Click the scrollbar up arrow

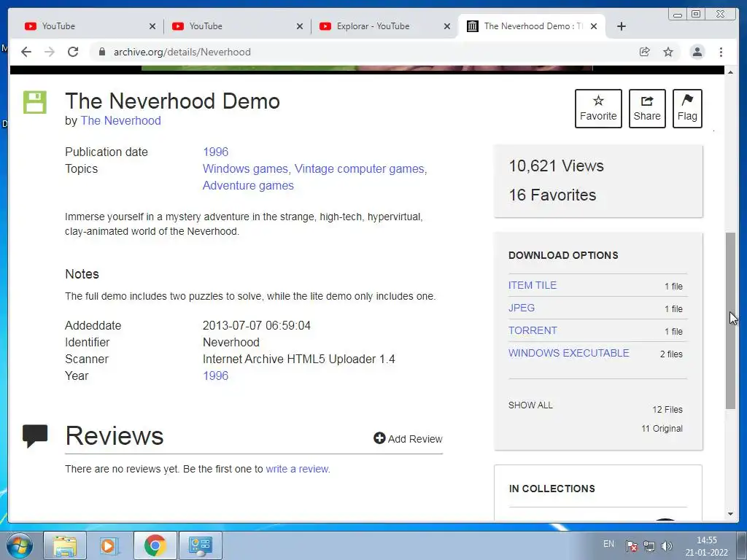(730, 71)
